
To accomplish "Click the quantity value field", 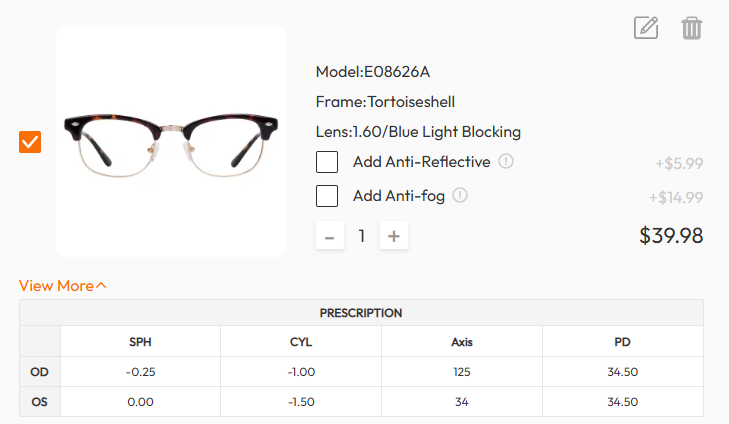I will (x=362, y=236).
